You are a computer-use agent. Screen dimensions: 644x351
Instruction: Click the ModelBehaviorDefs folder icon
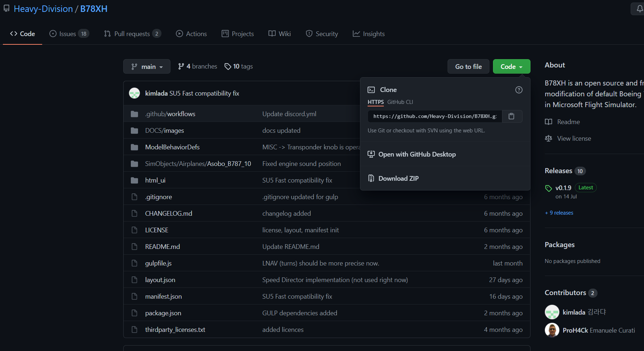tap(134, 147)
